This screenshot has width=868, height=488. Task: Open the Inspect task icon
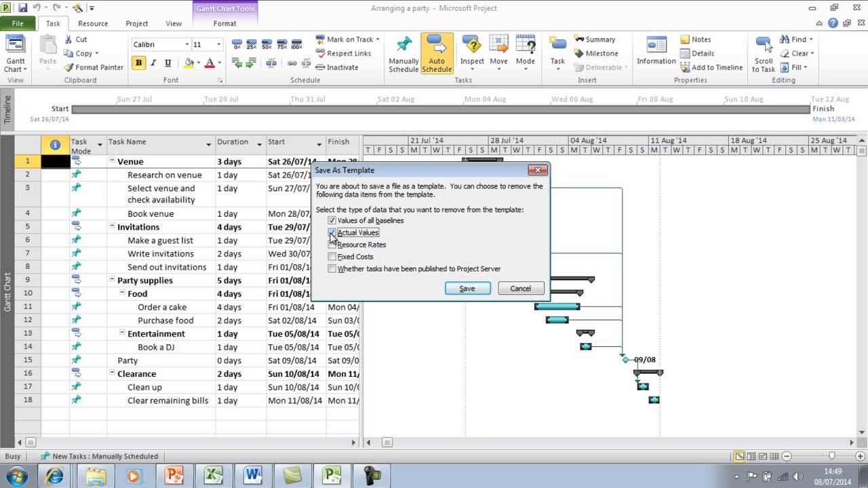(x=472, y=45)
